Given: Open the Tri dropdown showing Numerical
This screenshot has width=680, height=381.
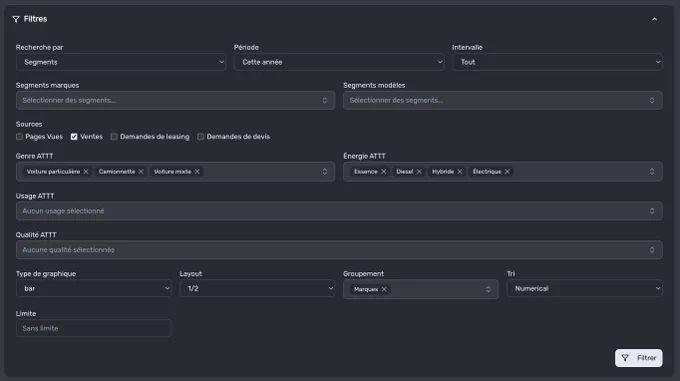Looking at the screenshot, I should pyautogui.click(x=584, y=288).
